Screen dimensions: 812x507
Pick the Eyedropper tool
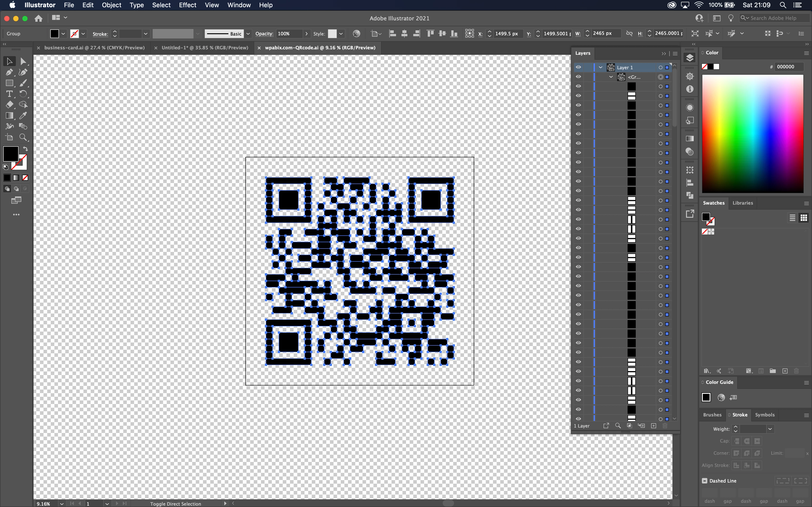[x=23, y=116]
